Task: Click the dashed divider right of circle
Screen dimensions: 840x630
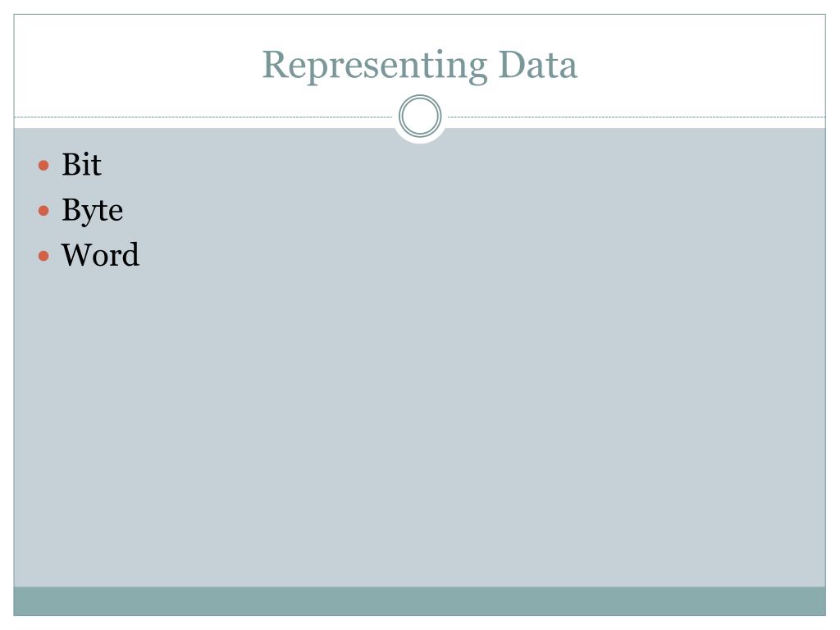Action: (637, 116)
